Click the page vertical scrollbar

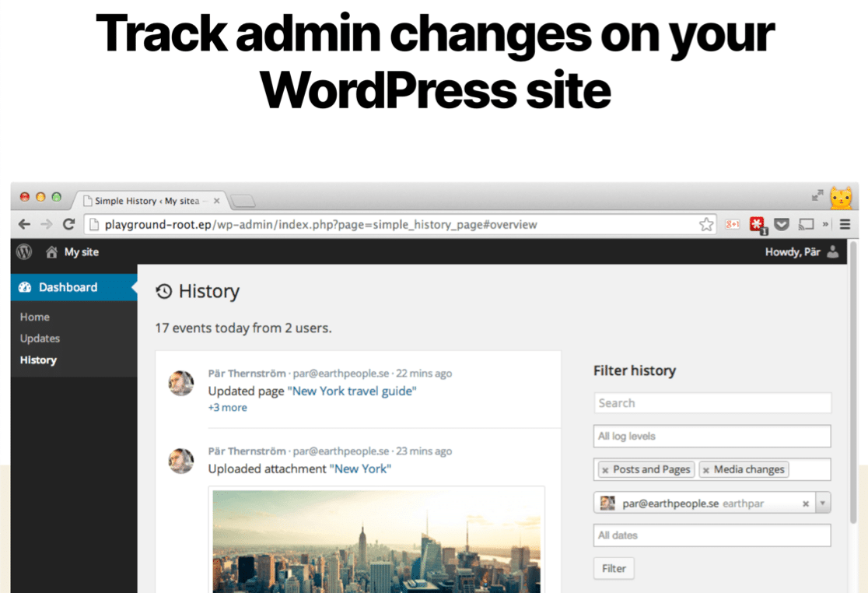coord(853,382)
